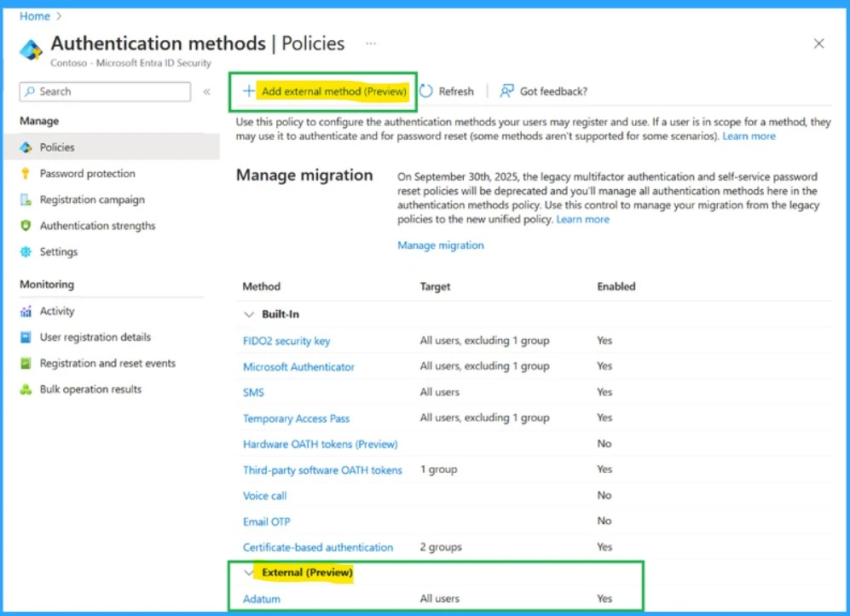Click 'All users' target in SMS row
850x616 pixels.
pyautogui.click(x=440, y=392)
